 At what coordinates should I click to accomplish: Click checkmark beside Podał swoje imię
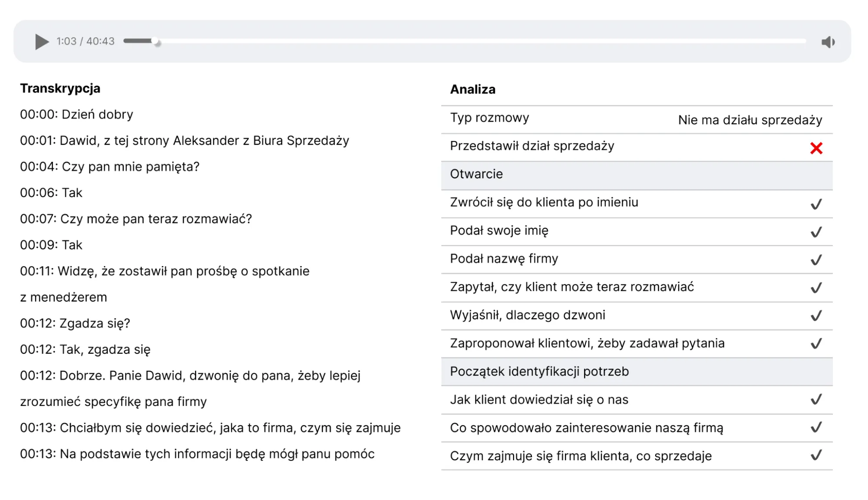(816, 232)
